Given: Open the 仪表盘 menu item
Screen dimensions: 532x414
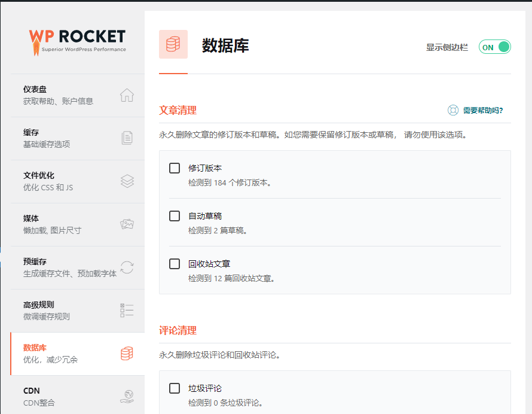Looking at the screenshot, I should (x=60, y=95).
